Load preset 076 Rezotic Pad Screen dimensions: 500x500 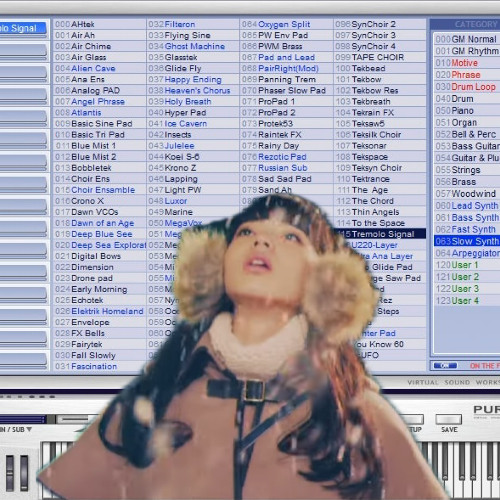click(286, 157)
